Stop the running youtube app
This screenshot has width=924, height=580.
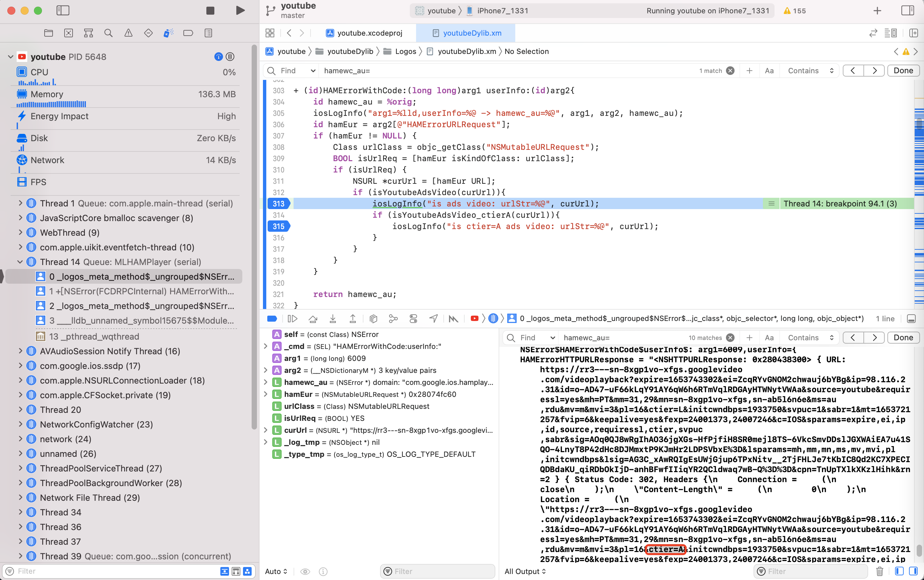point(210,10)
